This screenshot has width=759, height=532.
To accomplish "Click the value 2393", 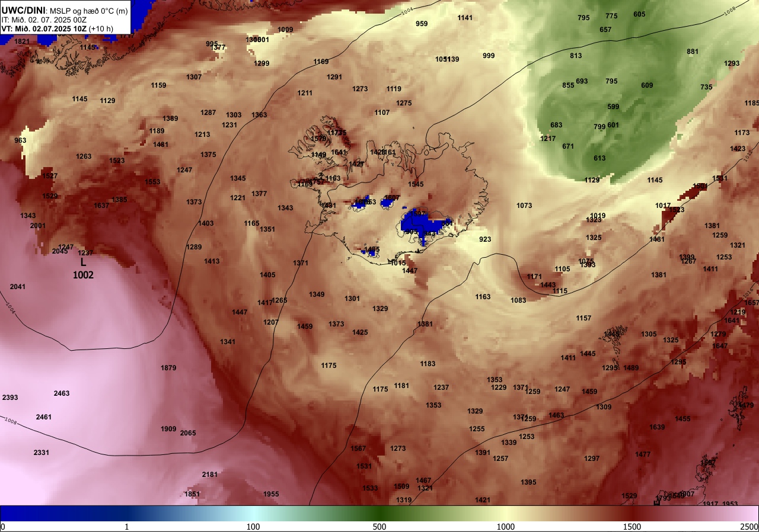I will click(x=10, y=398).
